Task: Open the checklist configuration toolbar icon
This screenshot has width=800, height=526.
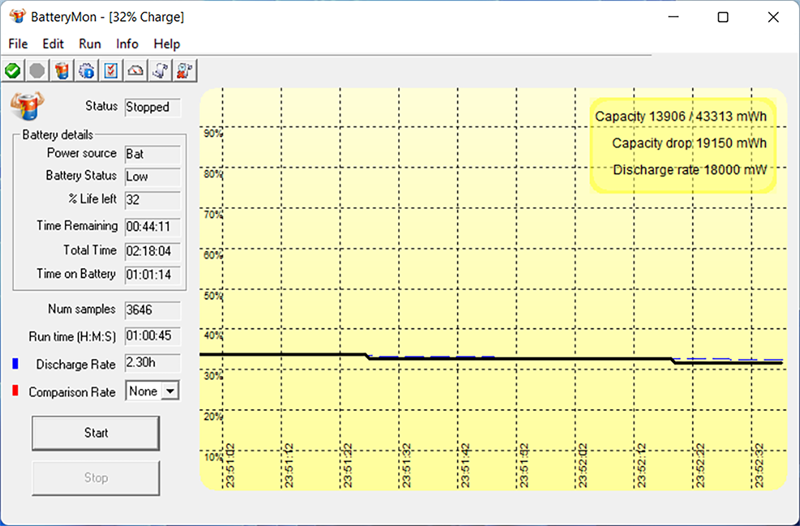Action: pos(111,70)
